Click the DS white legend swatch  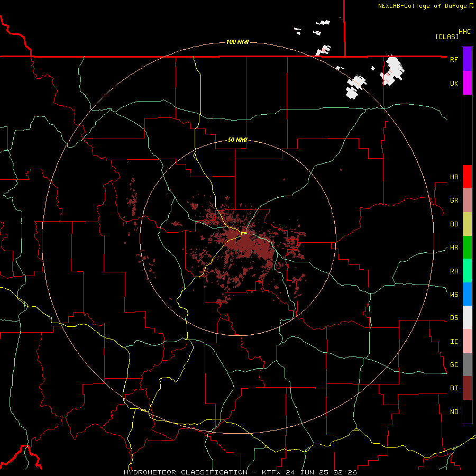pyautogui.click(x=467, y=317)
